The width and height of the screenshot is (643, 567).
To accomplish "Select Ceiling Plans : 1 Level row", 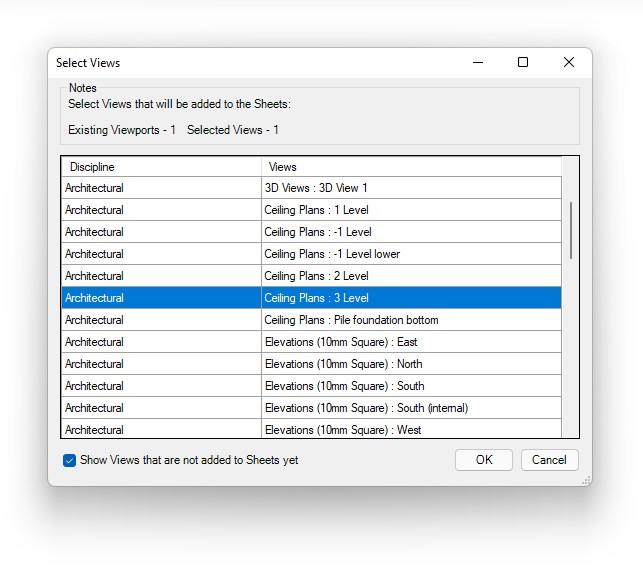I will 410,210.
